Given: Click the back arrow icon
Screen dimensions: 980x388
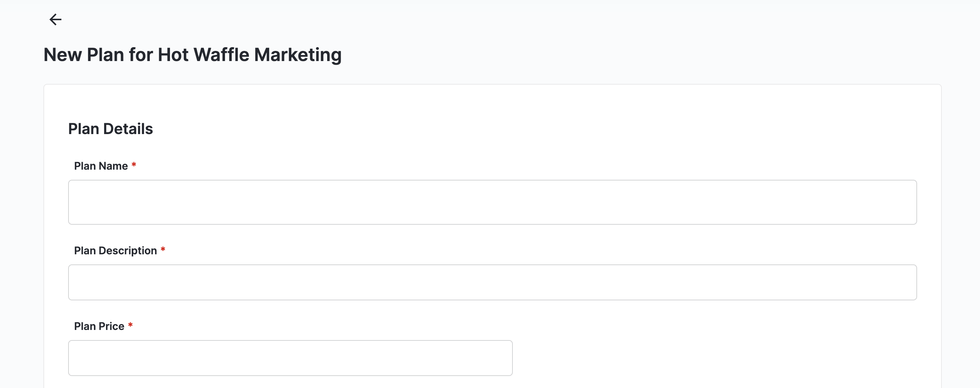Looking at the screenshot, I should coord(55,19).
